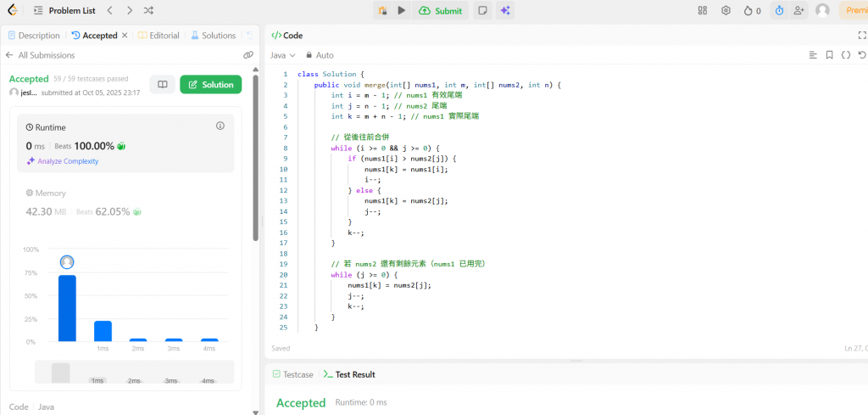This screenshot has height=415, width=868.
Task: Pick a random problem shuffle icon
Action: [x=147, y=10]
